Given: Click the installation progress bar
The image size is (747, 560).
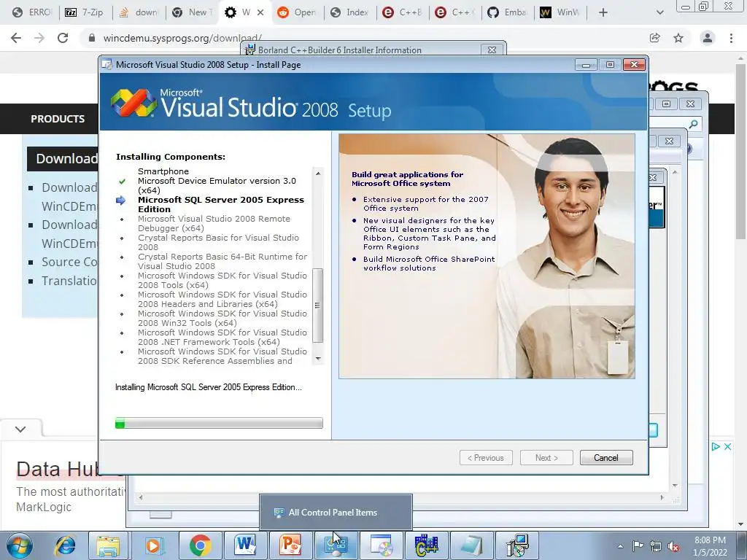Looking at the screenshot, I should tap(219, 423).
